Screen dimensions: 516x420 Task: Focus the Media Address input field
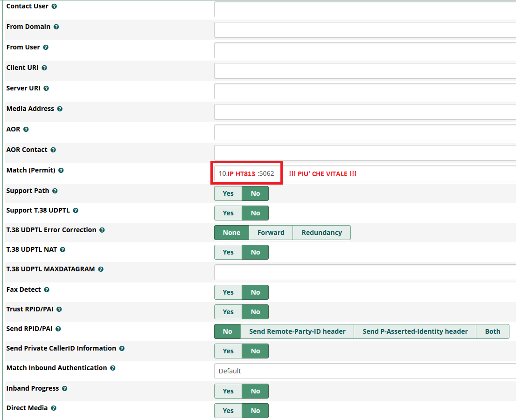click(365, 112)
